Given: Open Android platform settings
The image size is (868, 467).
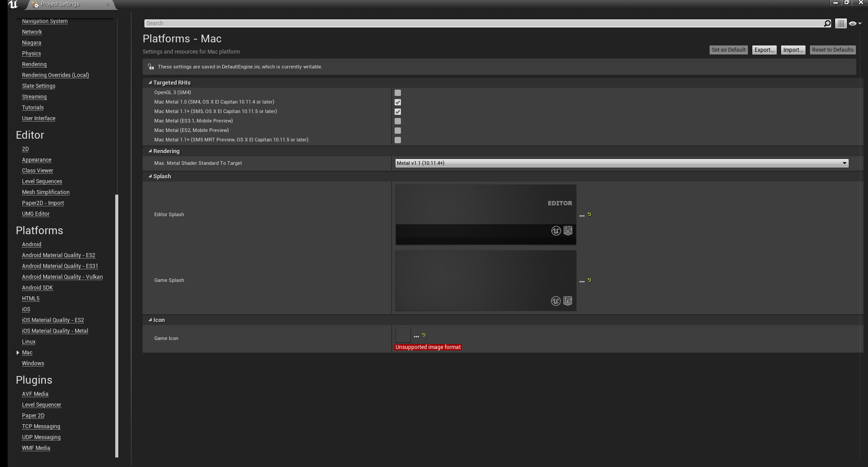Looking at the screenshot, I should pyautogui.click(x=31, y=245).
